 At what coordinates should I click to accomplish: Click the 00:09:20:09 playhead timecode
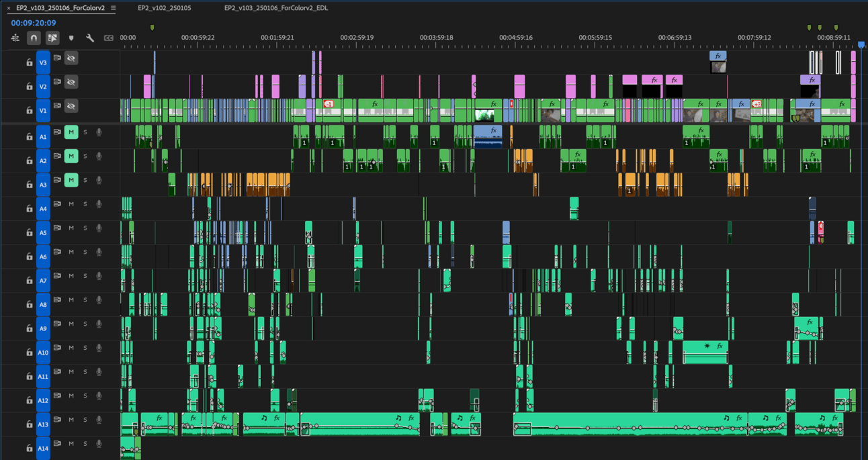[34, 23]
